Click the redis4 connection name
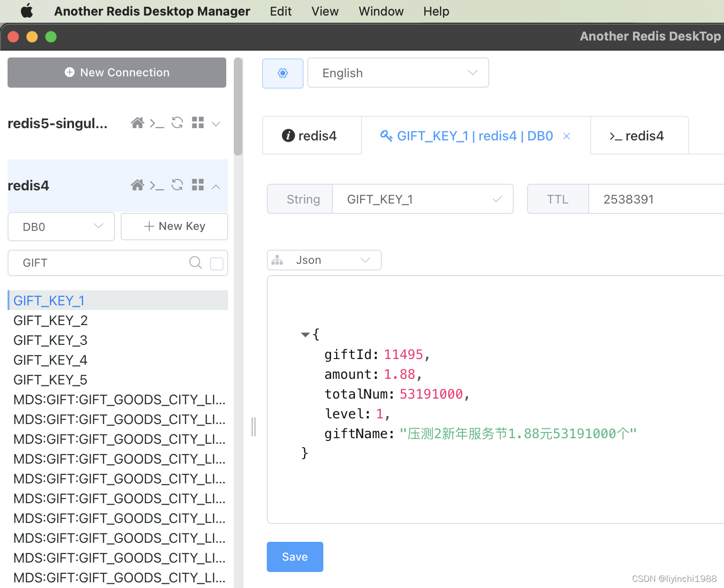This screenshot has width=724, height=588. coord(28,186)
